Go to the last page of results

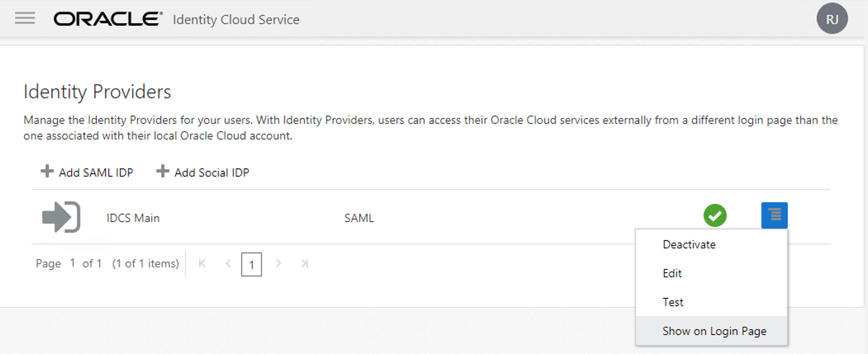(x=305, y=263)
